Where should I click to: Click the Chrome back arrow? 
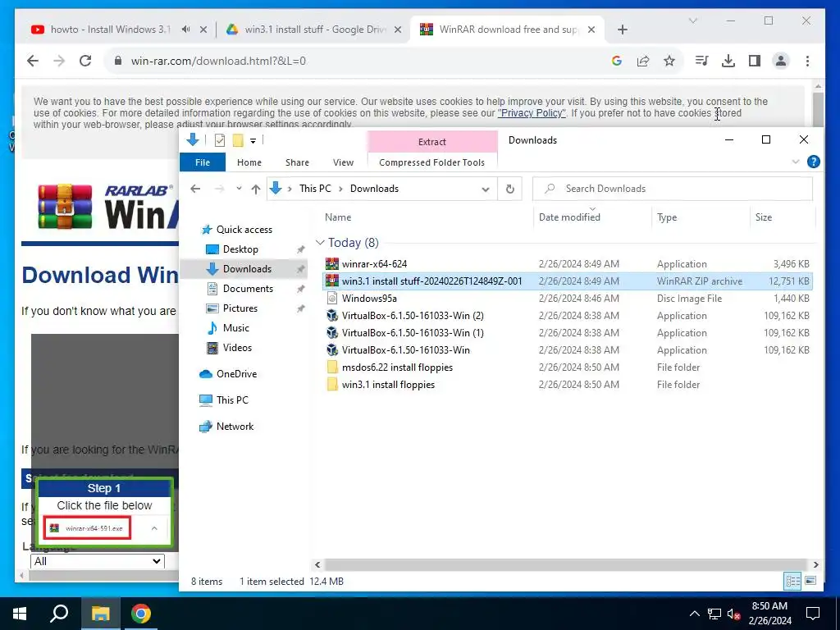pos(33,61)
